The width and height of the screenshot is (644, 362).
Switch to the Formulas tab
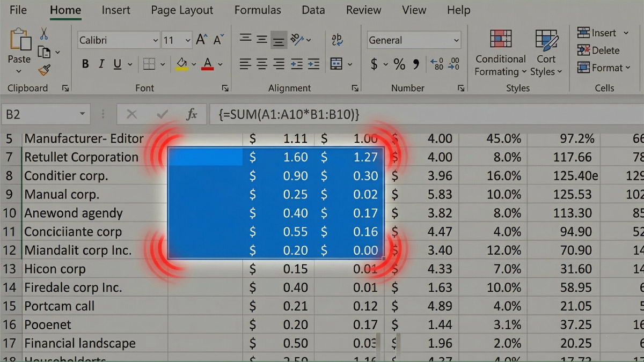pos(258,10)
